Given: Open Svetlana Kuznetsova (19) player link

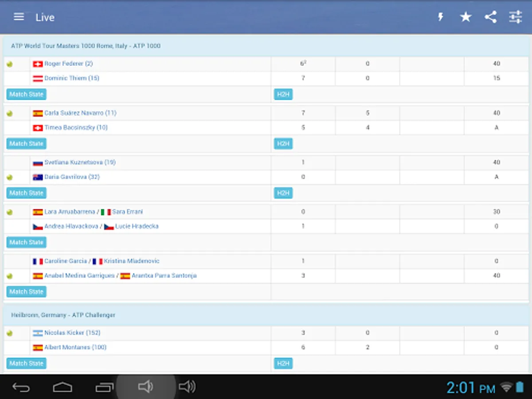Looking at the screenshot, I should pos(80,162).
